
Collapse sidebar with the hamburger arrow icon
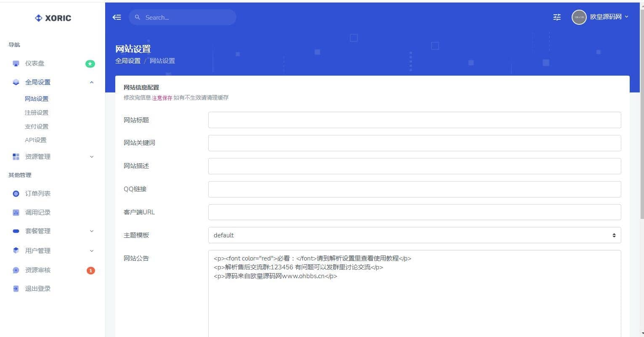[x=117, y=17]
